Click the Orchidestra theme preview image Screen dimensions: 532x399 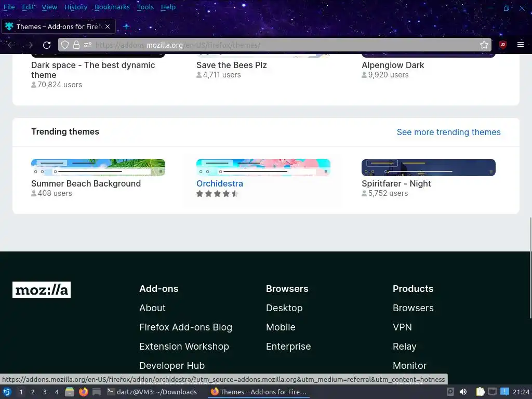(x=263, y=167)
